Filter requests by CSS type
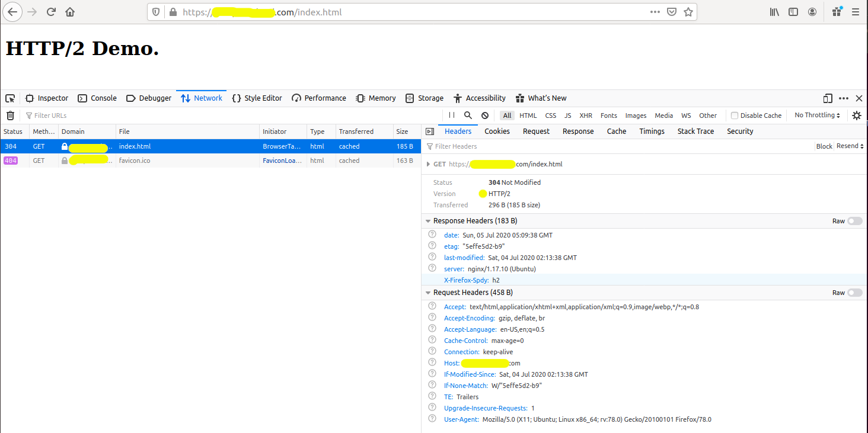868x433 pixels. (551, 116)
